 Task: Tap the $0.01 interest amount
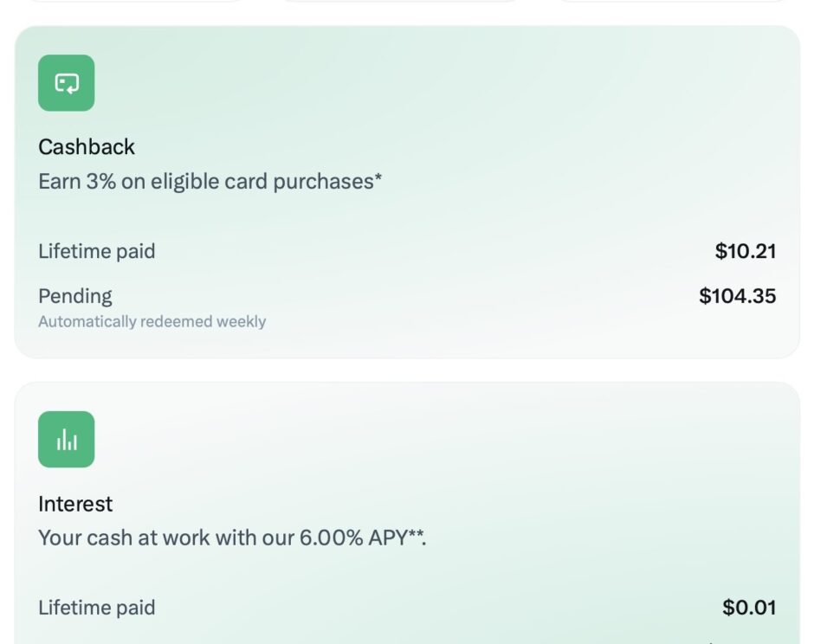coord(749,608)
